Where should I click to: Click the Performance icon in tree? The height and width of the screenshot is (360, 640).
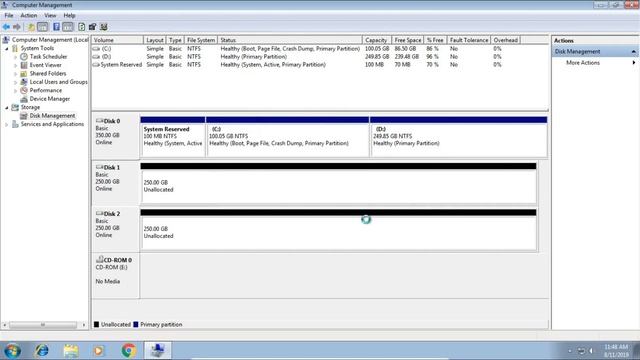click(x=24, y=90)
